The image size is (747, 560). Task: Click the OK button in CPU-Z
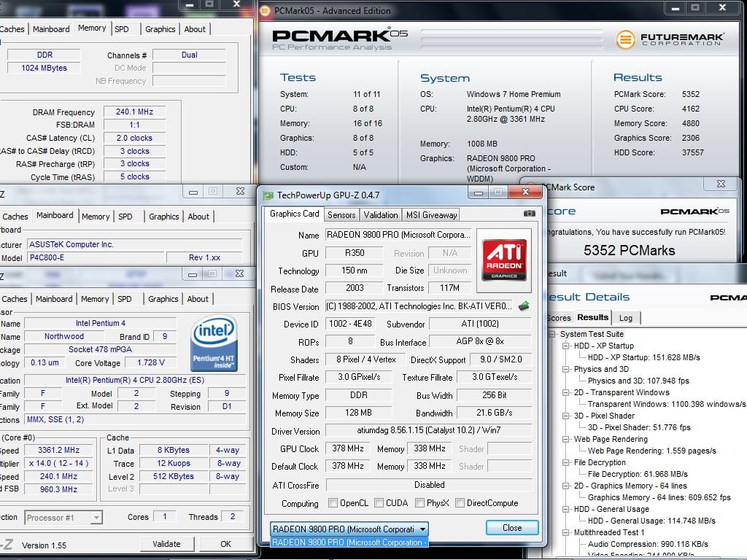(x=226, y=544)
